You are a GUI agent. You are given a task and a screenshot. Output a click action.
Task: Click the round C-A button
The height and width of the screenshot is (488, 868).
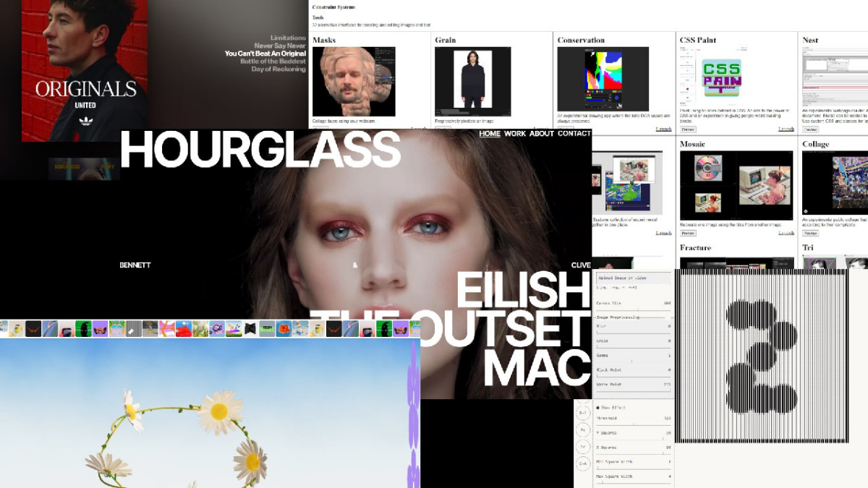tap(583, 463)
